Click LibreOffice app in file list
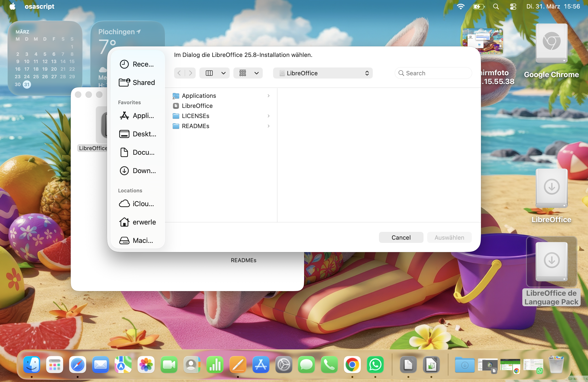Viewport: 588px width, 382px height. click(x=197, y=106)
